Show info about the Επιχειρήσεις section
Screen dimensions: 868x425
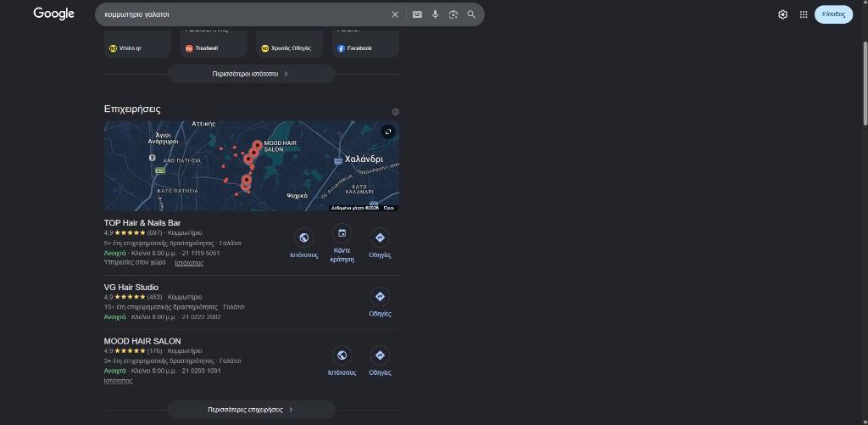click(395, 112)
